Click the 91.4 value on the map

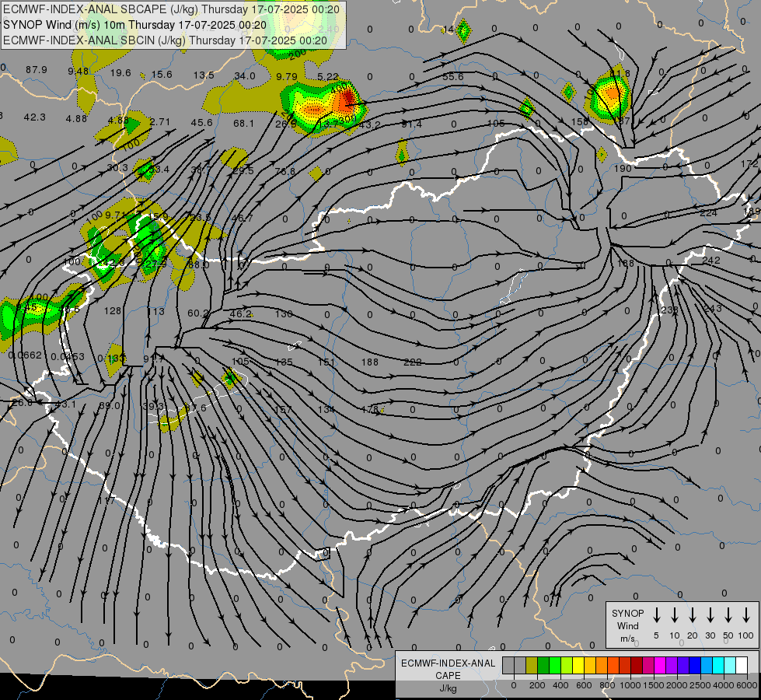(x=411, y=124)
